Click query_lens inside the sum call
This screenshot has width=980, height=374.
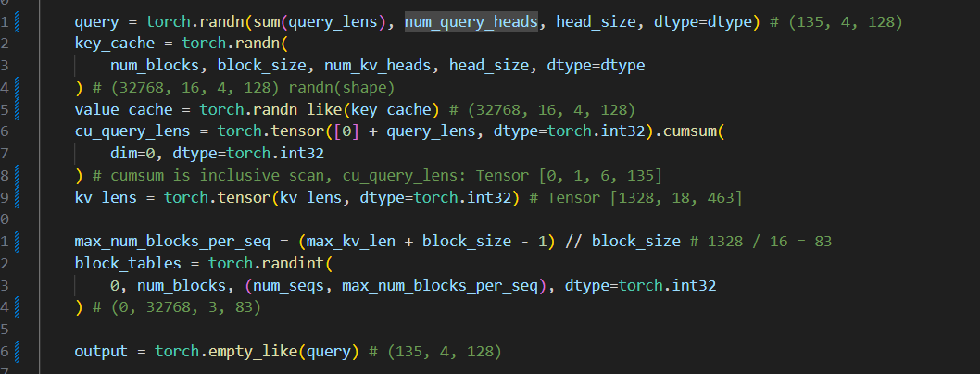(x=333, y=22)
